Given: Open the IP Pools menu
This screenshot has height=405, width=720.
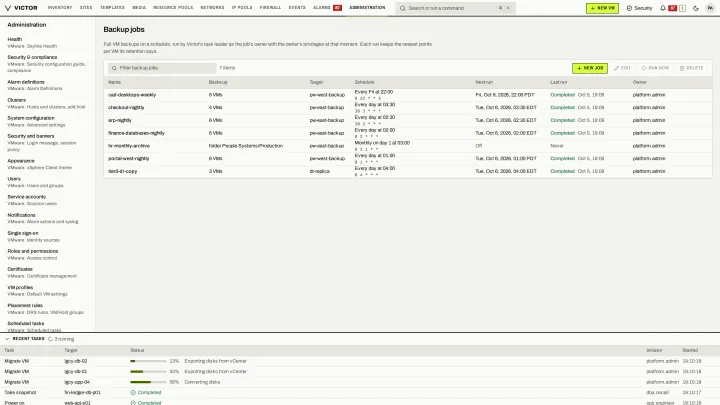Looking at the screenshot, I should [242, 8].
